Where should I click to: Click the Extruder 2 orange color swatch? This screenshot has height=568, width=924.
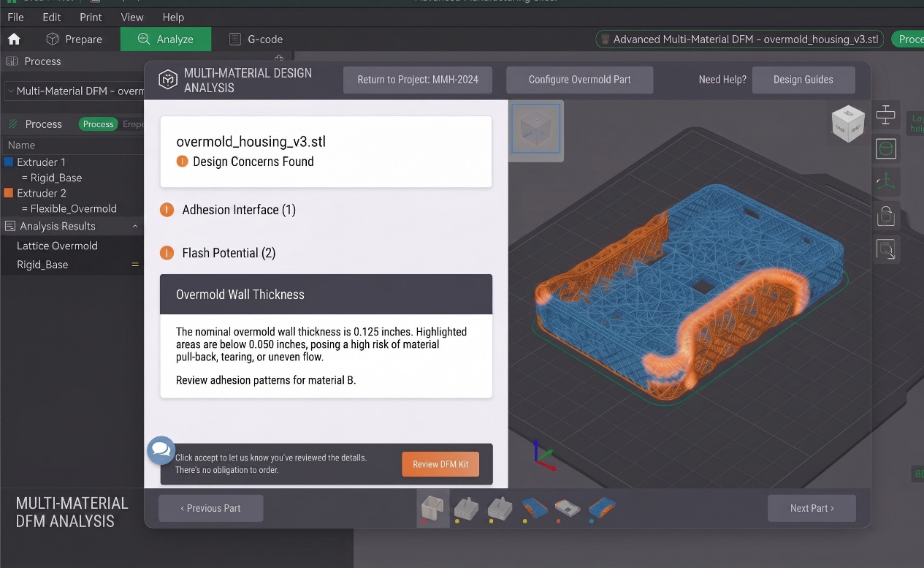pyautogui.click(x=9, y=193)
